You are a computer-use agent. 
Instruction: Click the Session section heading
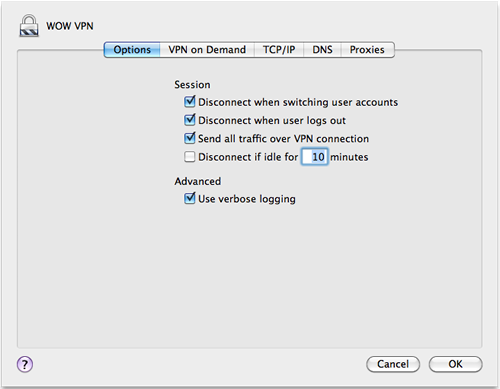pyautogui.click(x=192, y=85)
